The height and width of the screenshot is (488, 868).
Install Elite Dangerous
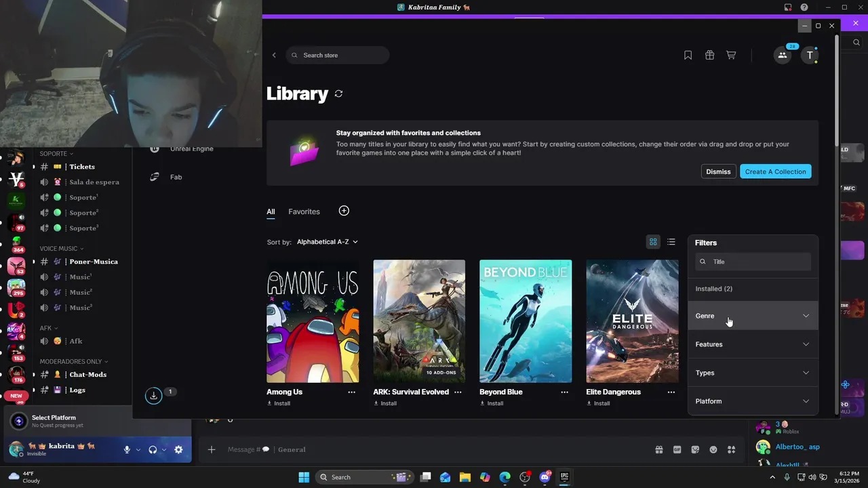[x=598, y=403]
